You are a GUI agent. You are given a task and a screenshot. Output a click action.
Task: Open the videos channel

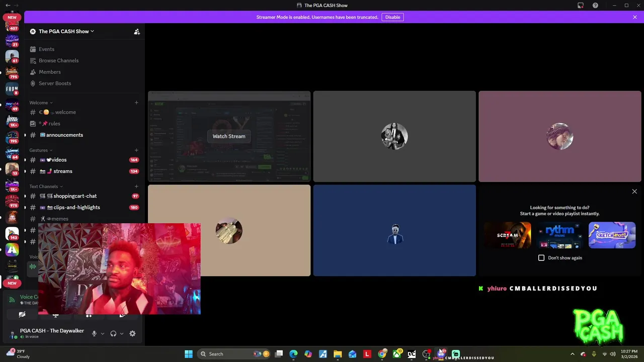point(85,160)
